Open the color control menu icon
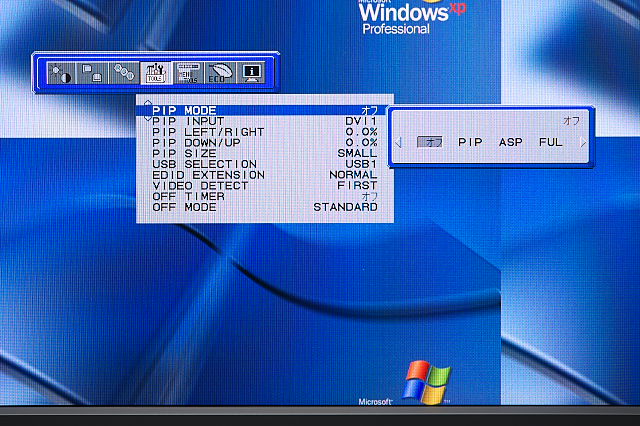The image size is (640, 426). click(x=122, y=73)
